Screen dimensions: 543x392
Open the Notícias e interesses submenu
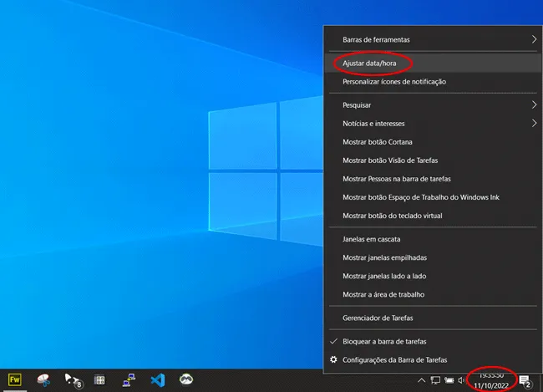click(x=433, y=124)
